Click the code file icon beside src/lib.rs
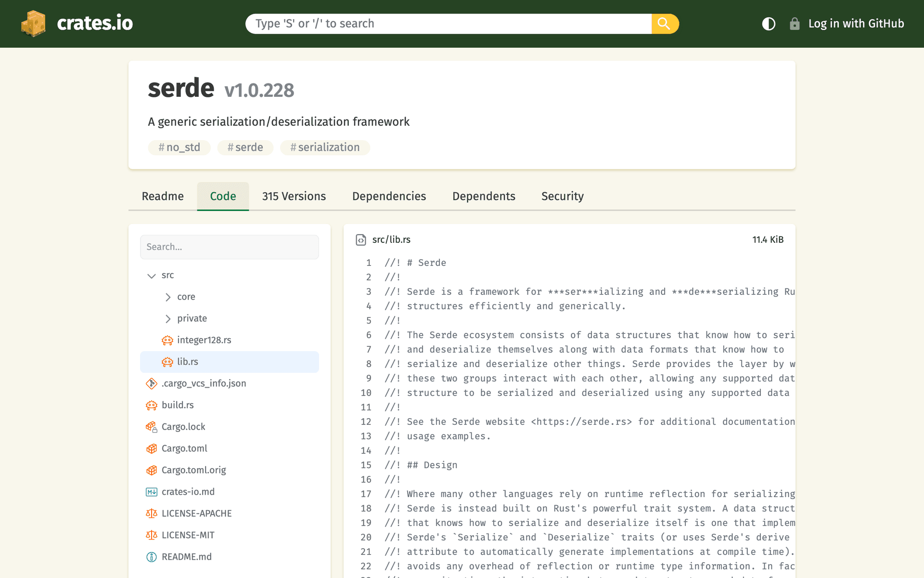The image size is (924, 578). click(361, 240)
